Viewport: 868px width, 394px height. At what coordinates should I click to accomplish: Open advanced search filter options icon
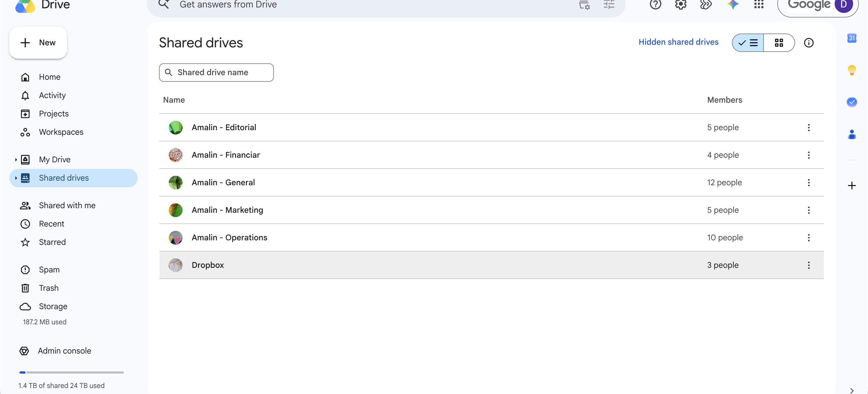[x=609, y=4]
